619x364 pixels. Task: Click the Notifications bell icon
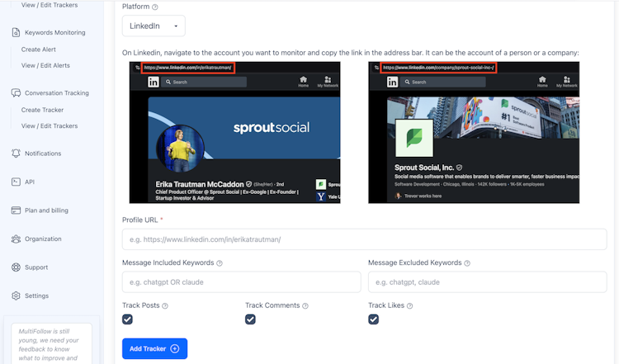pyautogui.click(x=16, y=154)
